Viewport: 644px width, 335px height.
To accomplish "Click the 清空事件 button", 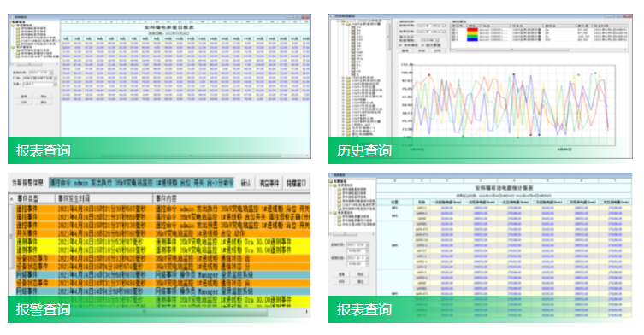I will pyautogui.click(x=269, y=183).
